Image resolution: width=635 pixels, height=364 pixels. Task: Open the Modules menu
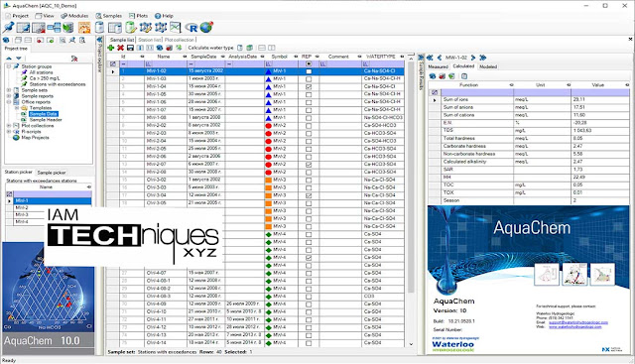[x=74, y=16]
